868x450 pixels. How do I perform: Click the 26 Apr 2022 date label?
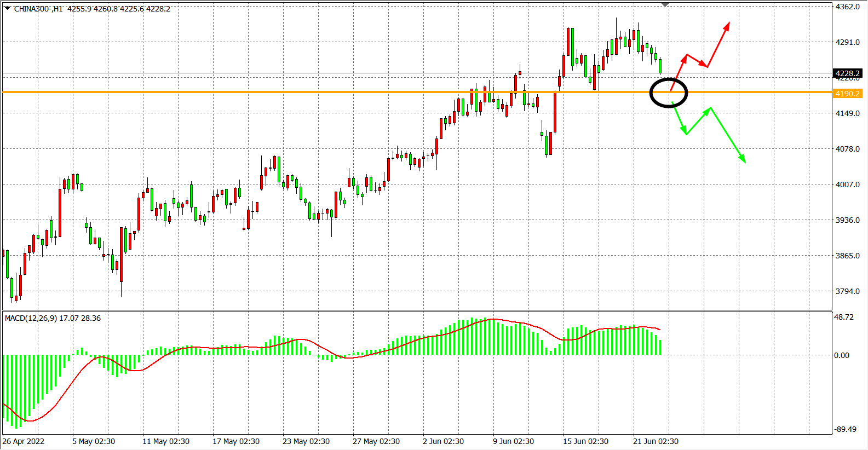24,441
